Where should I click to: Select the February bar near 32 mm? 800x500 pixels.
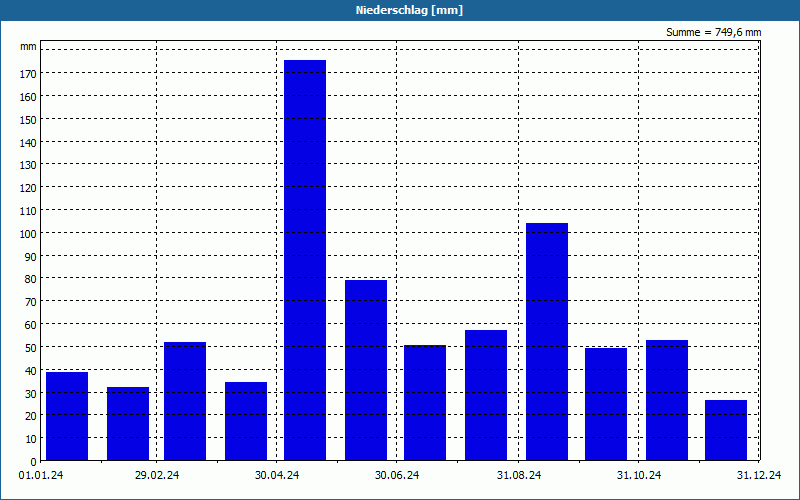pyautogui.click(x=128, y=423)
